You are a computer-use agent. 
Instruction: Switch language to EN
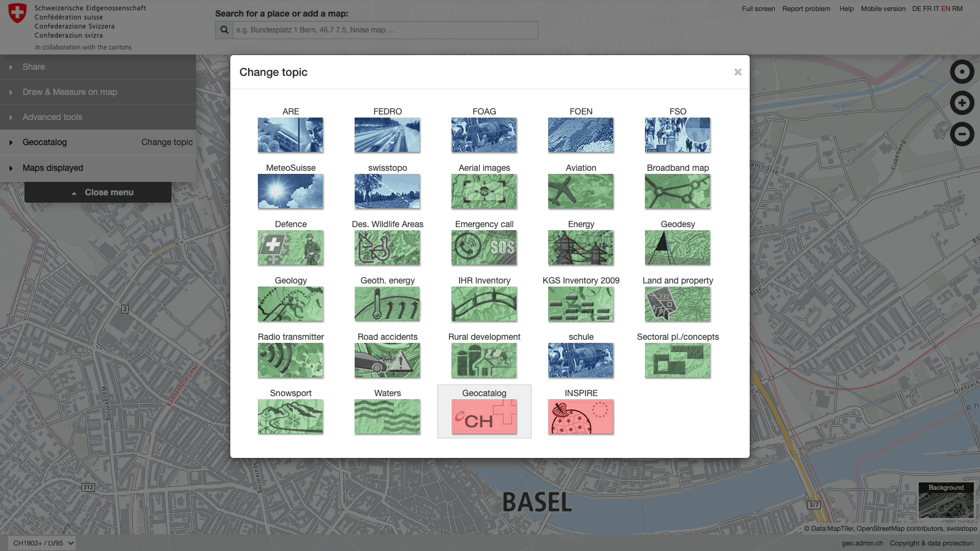click(946, 9)
